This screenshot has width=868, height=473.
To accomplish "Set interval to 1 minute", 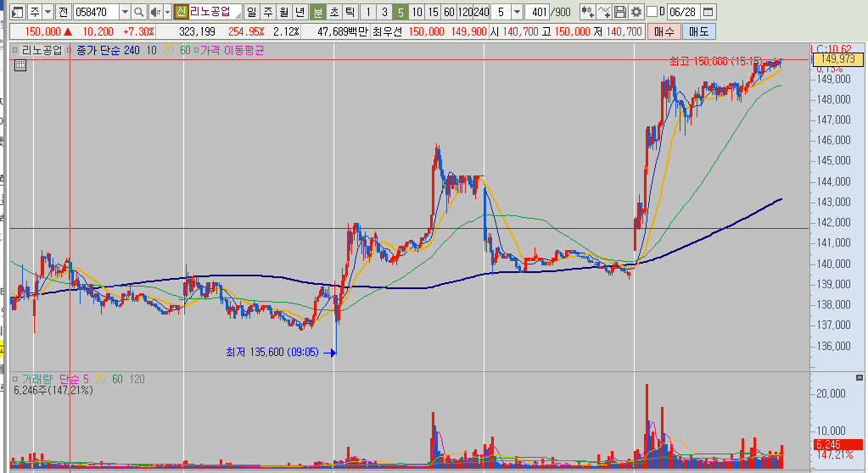I will coord(367,12).
